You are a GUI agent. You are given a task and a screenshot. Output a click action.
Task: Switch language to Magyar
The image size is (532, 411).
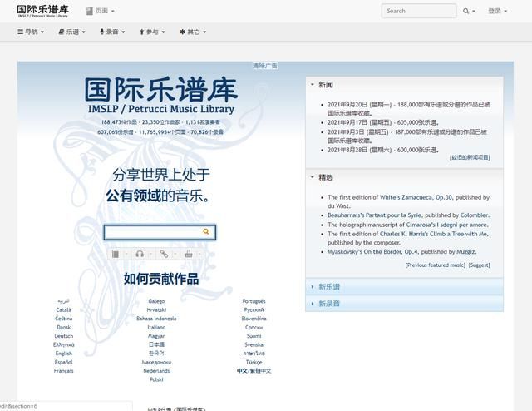(156, 336)
